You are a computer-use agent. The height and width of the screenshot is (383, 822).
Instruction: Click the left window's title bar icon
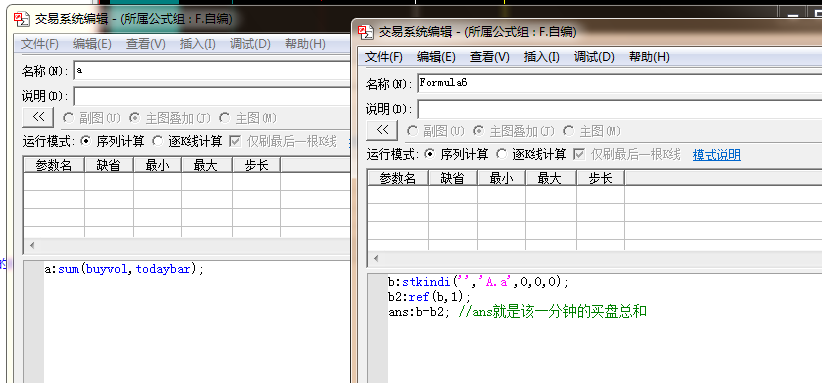click(21, 19)
